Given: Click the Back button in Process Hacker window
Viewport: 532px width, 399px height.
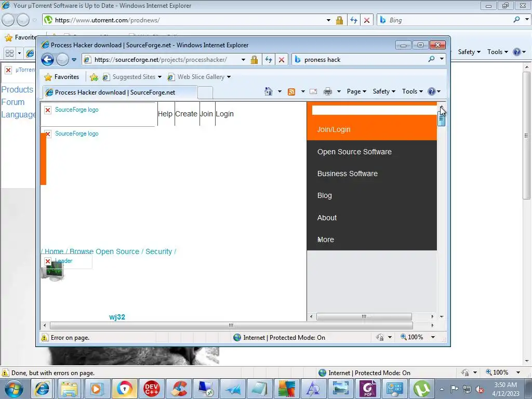Looking at the screenshot, I should click(47, 60).
